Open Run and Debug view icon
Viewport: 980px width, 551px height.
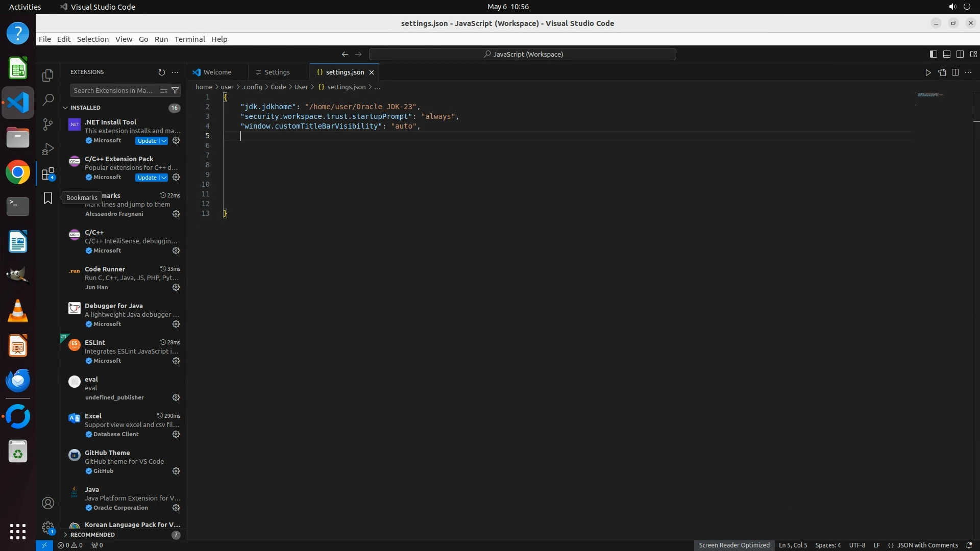tap(48, 148)
